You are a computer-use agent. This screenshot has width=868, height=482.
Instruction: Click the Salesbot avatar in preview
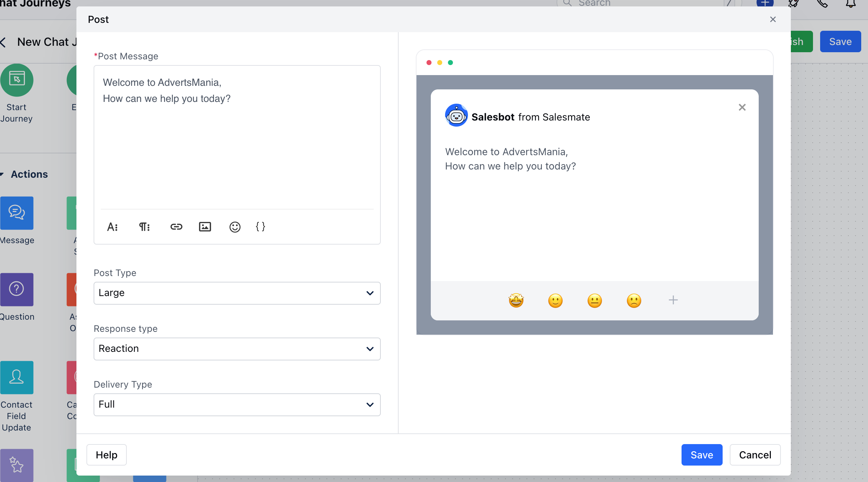pyautogui.click(x=456, y=115)
